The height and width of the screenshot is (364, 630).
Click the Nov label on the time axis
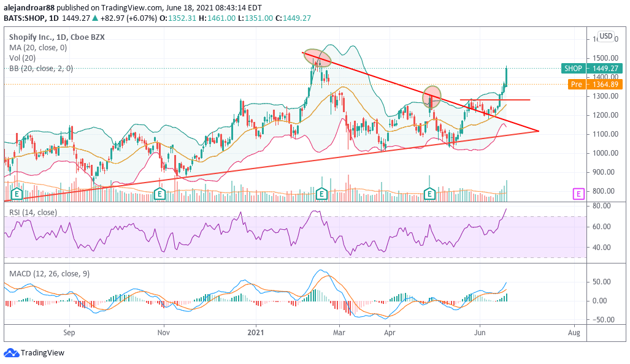164,333
